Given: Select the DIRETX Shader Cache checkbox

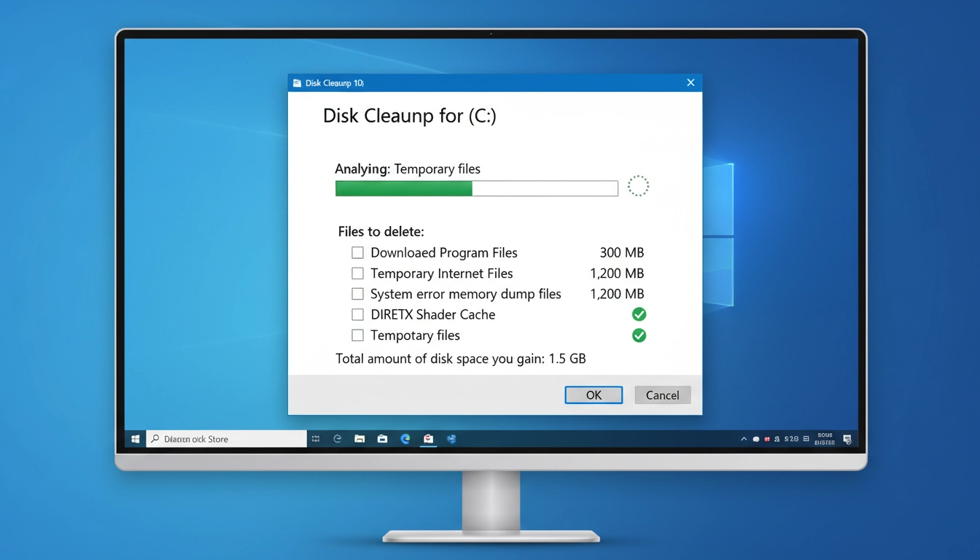Looking at the screenshot, I should [x=357, y=314].
